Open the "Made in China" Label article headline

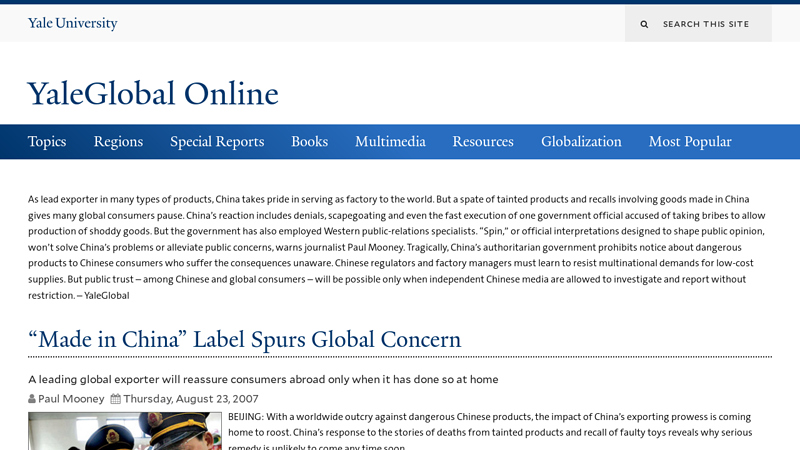coord(244,339)
